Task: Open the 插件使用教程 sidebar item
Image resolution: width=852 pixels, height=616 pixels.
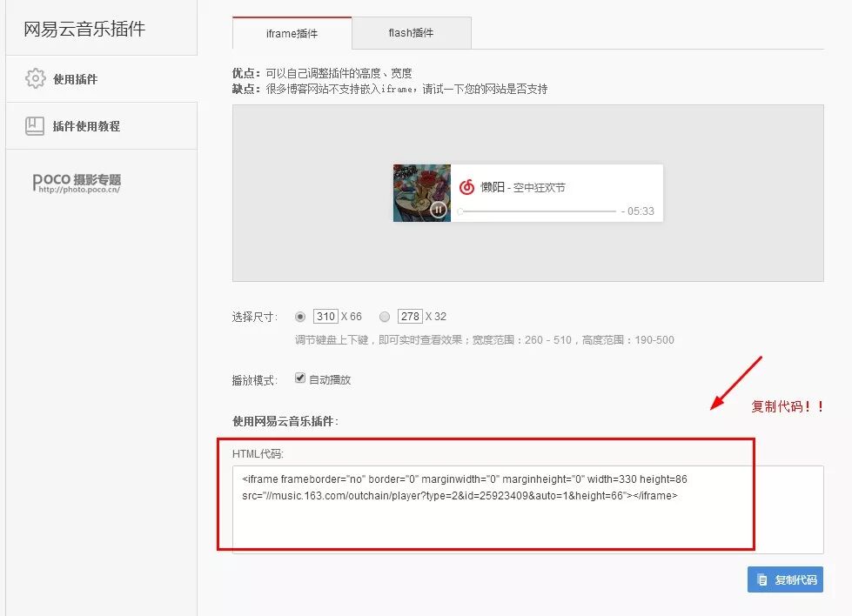Action: [101, 126]
